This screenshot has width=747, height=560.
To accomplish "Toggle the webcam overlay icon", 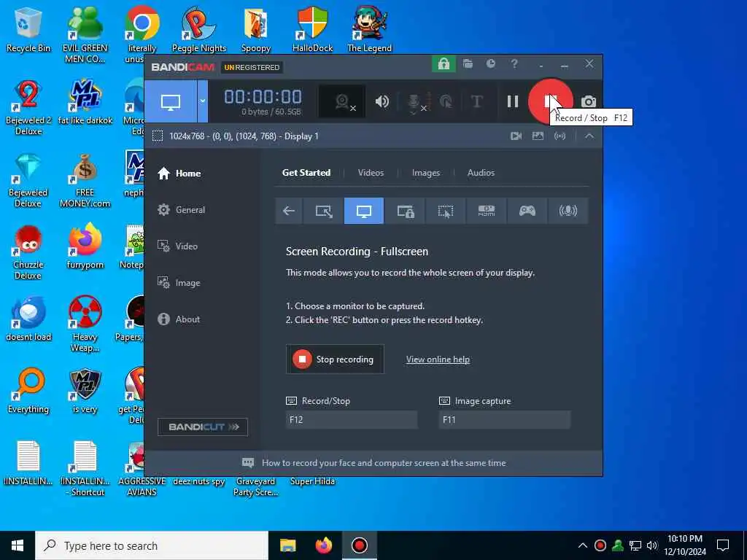I will (x=342, y=101).
